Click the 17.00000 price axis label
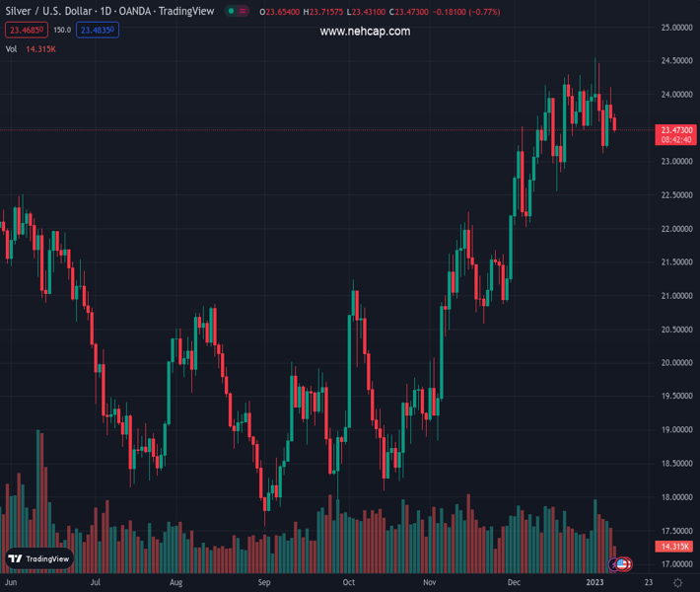This screenshot has height=592, width=700. (676, 564)
